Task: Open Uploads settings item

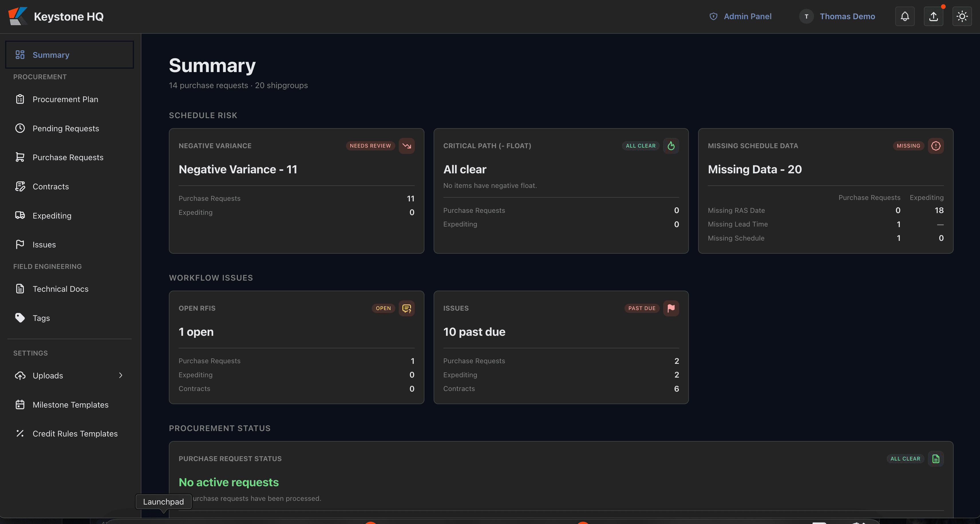Action: pos(70,376)
